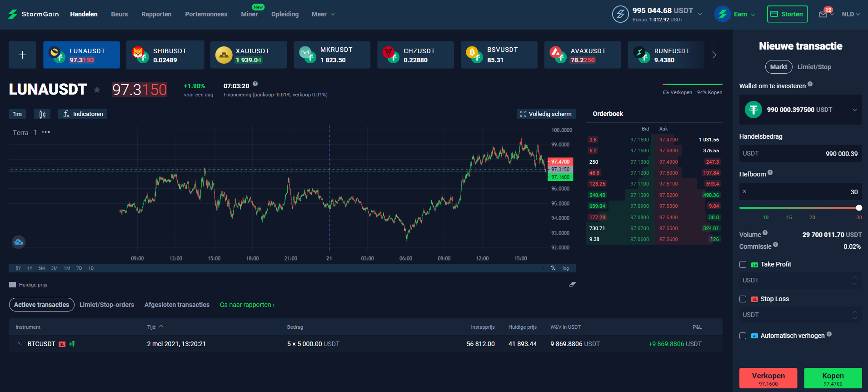This screenshot has width=868, height=392.
Task: Open the Afgesloten transacties tab
Action: [x=177, y=305]
